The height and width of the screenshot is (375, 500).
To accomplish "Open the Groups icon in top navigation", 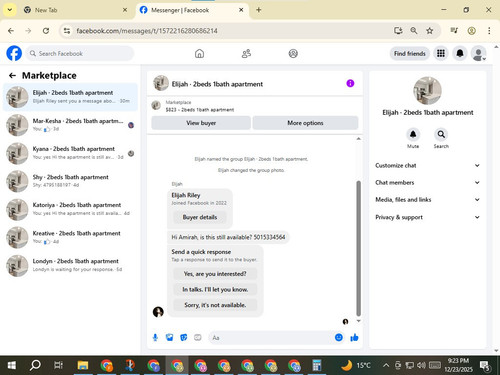I will tap(293, 53).
